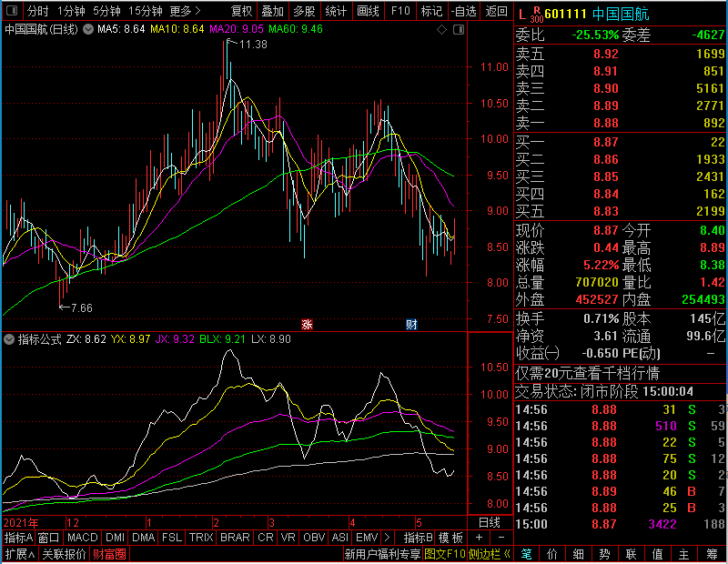The height and width of the screenshot is (564, 728).
Task: Switch indicator to EMV
Action: [x=367, y=538]
